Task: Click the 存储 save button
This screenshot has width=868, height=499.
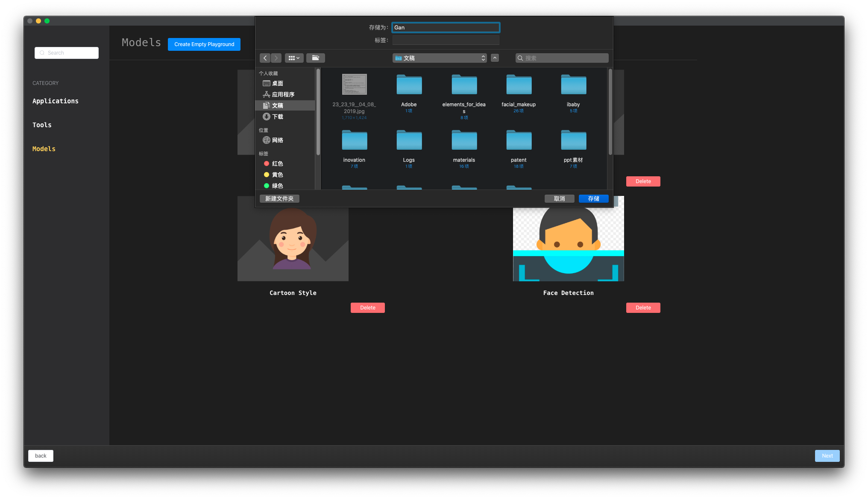Action: (x=593, y=199)
